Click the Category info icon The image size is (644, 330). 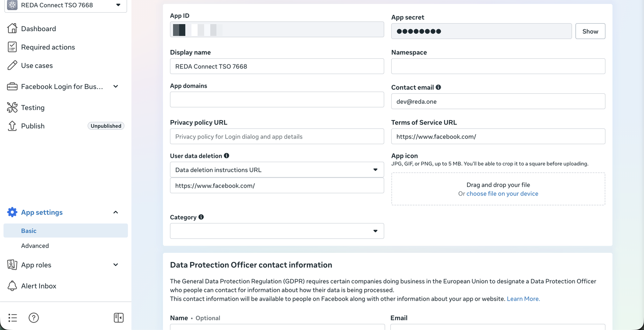point(201,217)
